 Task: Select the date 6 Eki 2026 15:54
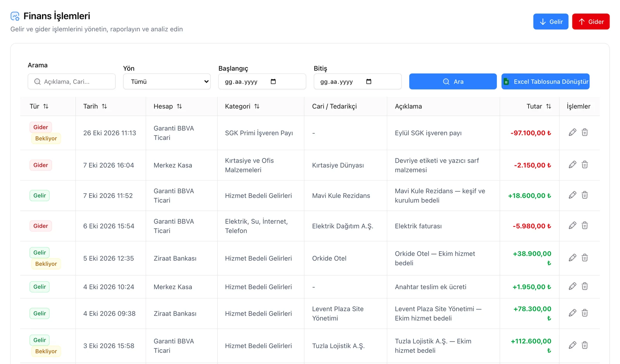coord(109,226)
